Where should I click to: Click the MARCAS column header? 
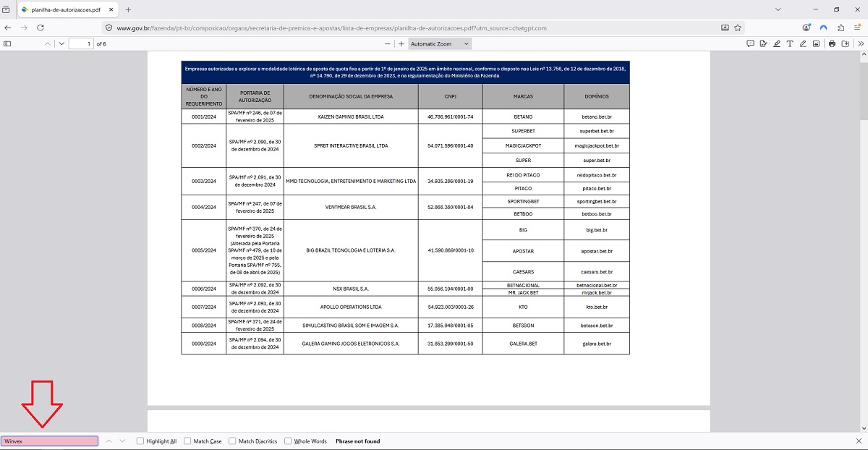click(x=522, y=96)
